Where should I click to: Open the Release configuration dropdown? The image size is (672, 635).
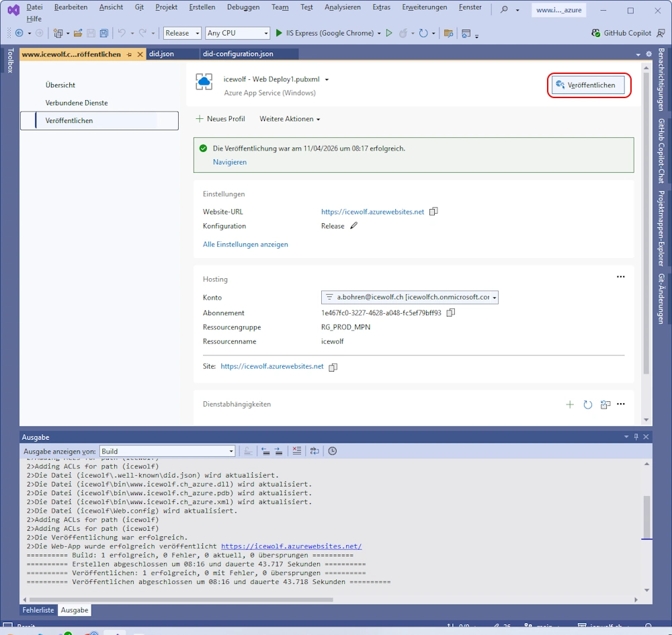(182, 33)
